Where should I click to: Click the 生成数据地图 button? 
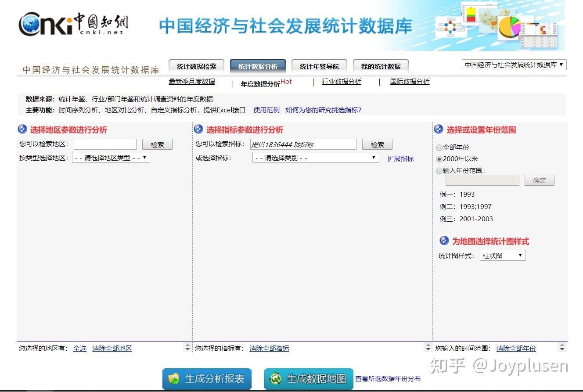point(309,379)
